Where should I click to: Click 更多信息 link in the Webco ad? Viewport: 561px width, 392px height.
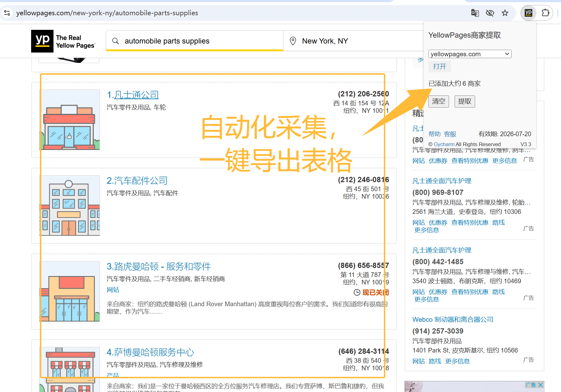457,361
